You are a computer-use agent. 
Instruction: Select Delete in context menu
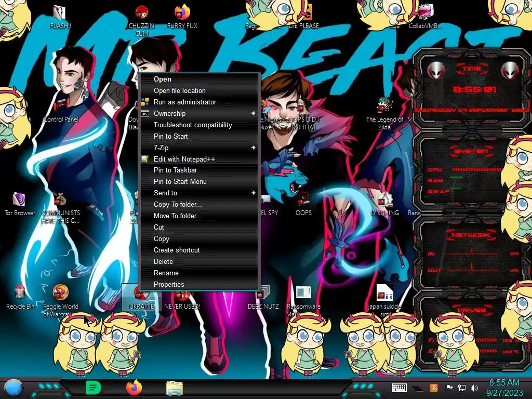pyautogui.click(x=200, y=262)
